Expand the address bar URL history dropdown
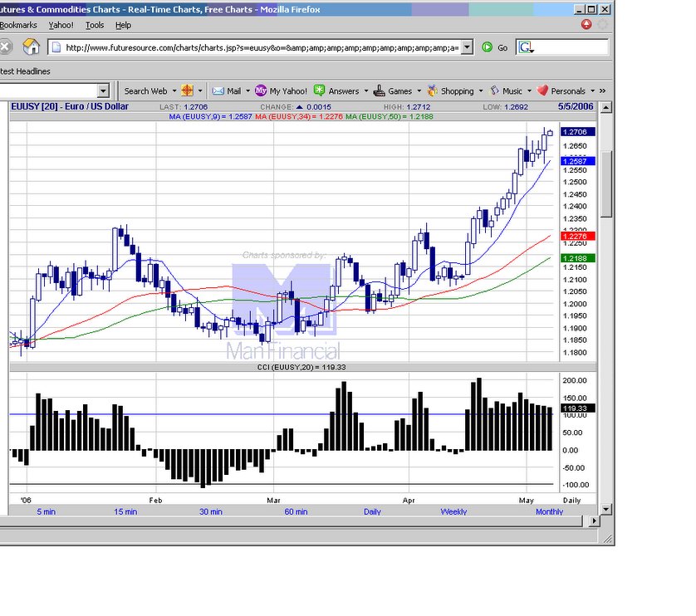This screenshot has width=696, height=616. (467, 47)
